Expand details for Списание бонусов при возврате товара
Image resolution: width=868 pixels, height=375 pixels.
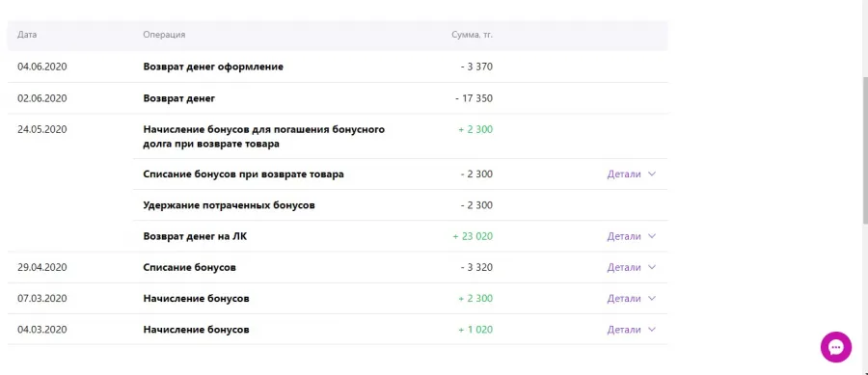[632, 174]
